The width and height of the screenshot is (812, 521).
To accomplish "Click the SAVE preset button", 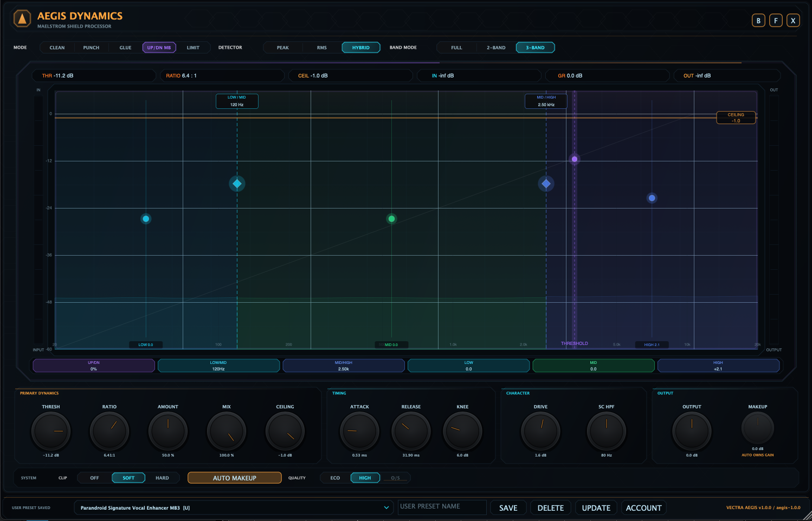I will 508,507.
